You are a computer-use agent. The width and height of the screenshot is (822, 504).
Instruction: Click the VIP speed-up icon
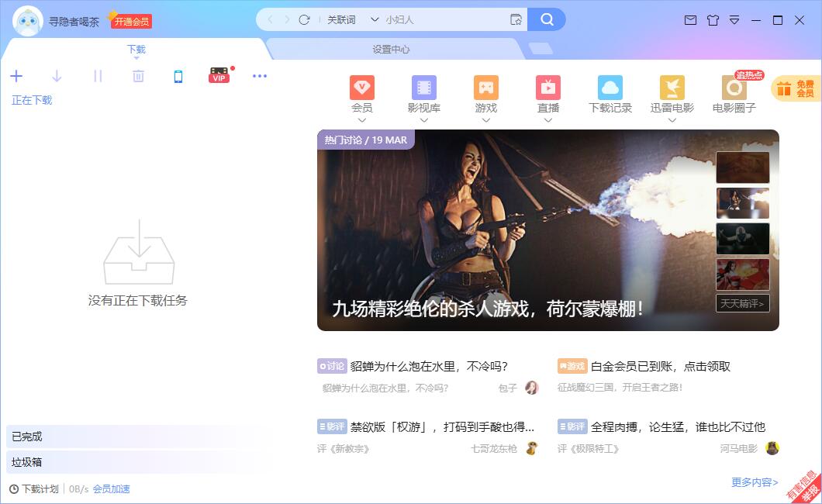218,76
